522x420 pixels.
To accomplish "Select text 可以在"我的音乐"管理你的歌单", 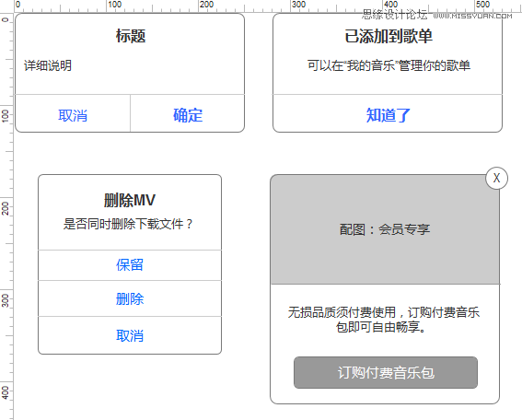I will point(389,65).
